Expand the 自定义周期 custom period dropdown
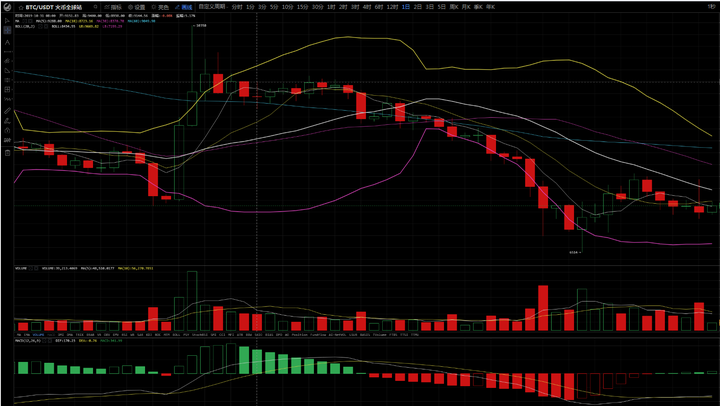Screen dimensions: 720x406 coord(213,7)
